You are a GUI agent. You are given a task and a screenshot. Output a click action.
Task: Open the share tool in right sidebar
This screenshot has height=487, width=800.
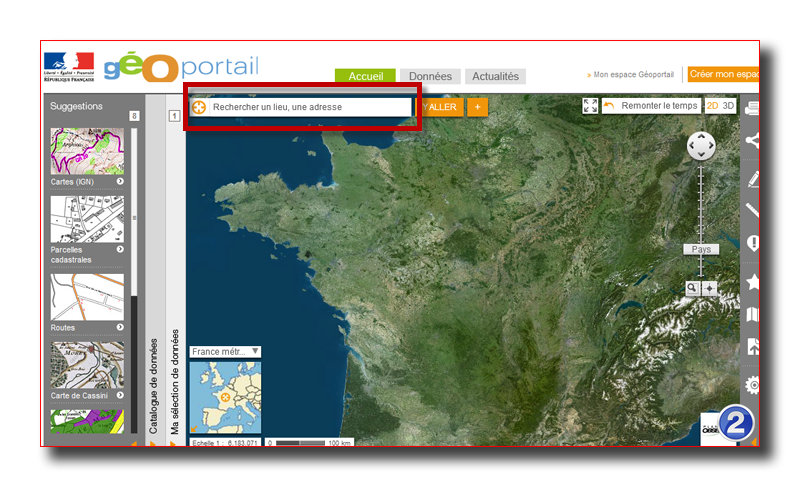tap(753, 141)
